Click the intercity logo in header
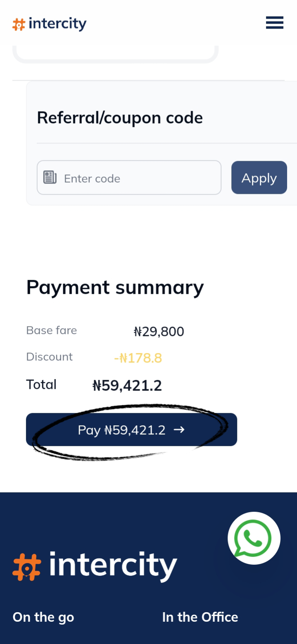The width and height of the screenshot is (297, 644). click(x=50, y=24)
